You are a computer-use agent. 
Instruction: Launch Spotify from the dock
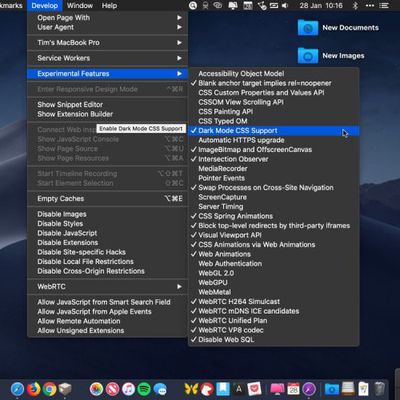click(144, 389)
